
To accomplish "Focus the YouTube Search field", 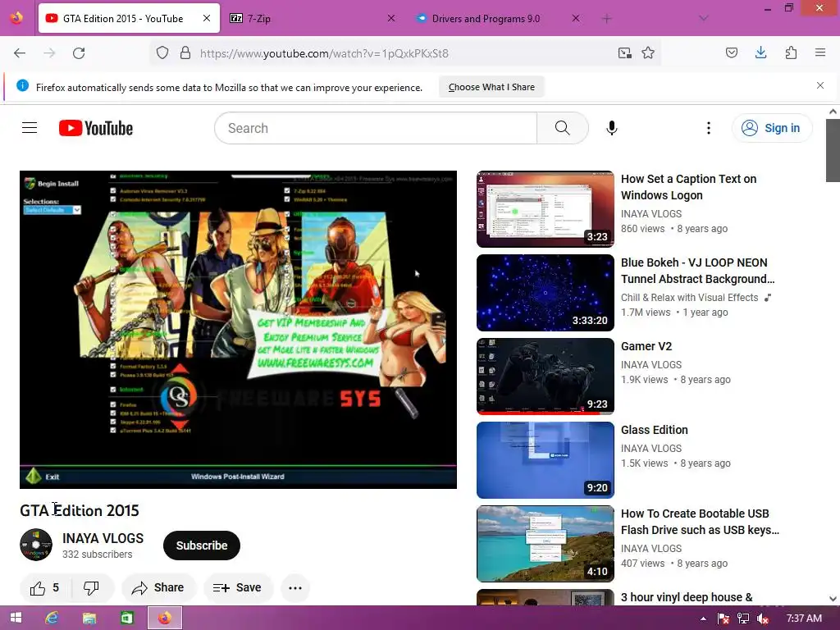I will coord(376,128).
